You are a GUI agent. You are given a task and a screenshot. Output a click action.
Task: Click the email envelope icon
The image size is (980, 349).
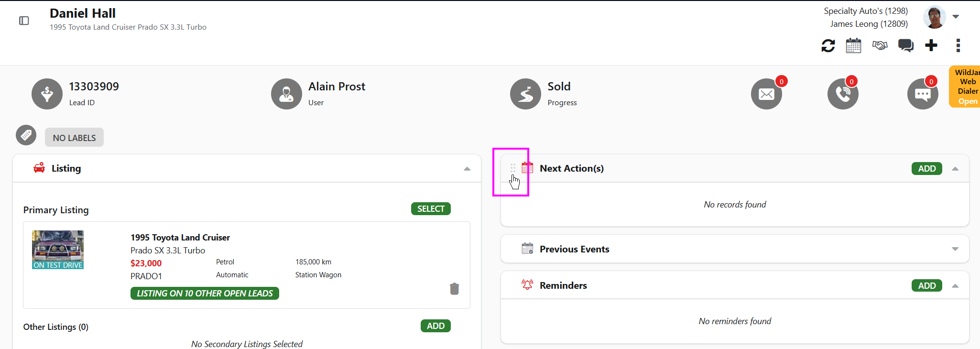[x=766, y=94]
